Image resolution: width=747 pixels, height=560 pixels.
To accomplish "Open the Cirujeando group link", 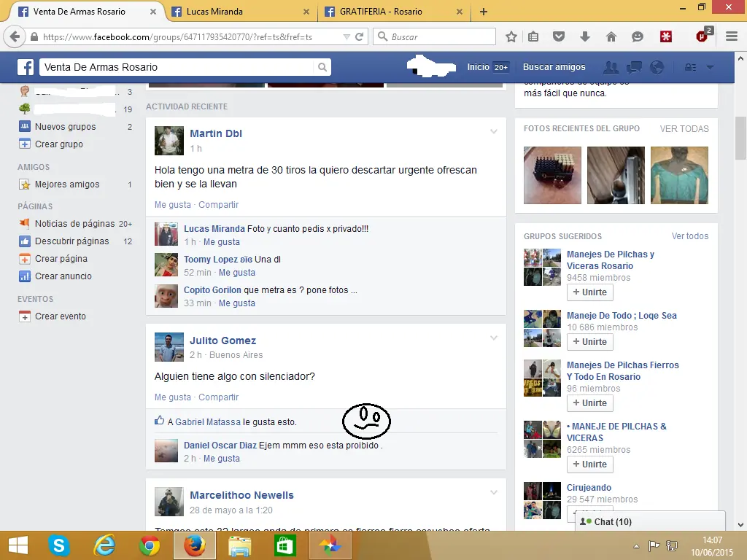I will 589,488.
